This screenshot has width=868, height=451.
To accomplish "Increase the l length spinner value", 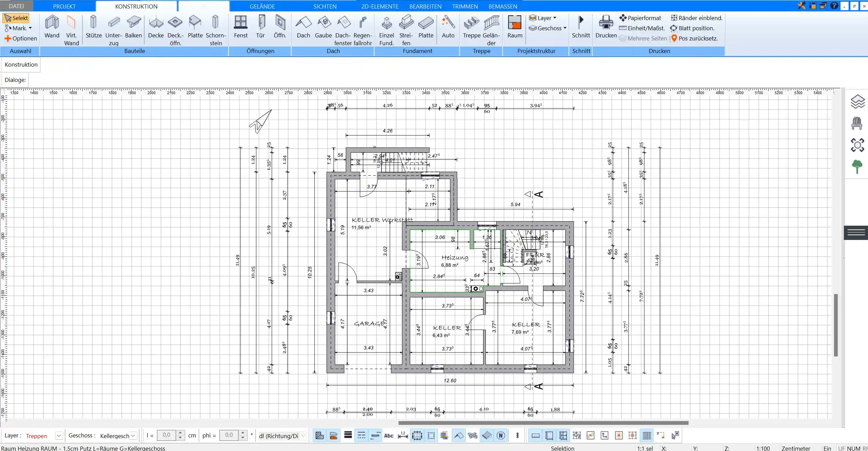I will tap(180, 433).
